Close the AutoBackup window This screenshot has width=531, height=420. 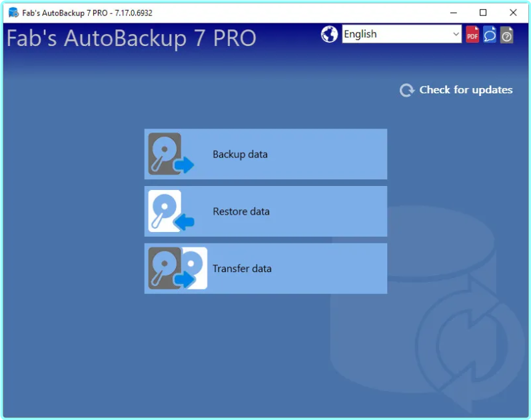(x=513, y=13)
